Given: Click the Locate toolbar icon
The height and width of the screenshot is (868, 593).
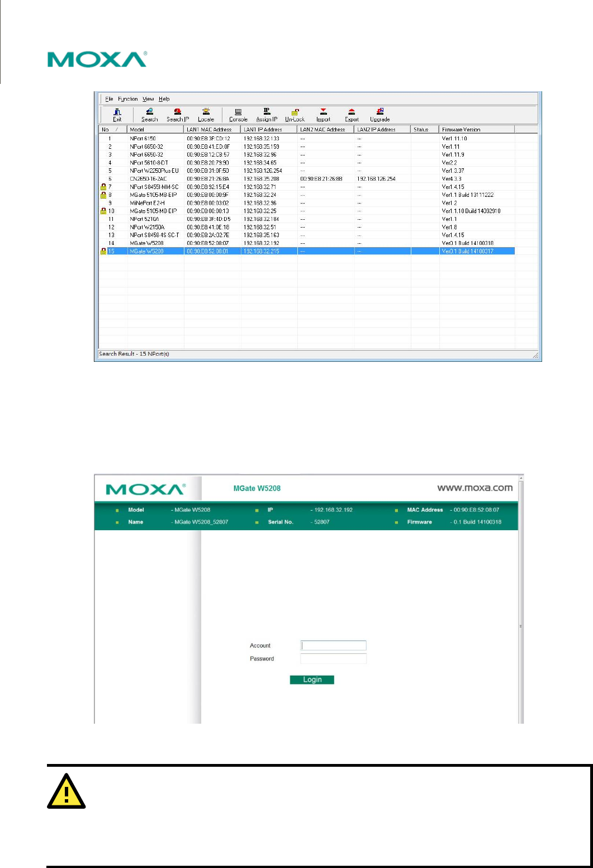Looking at the screenshot, I should click(206, 115).
